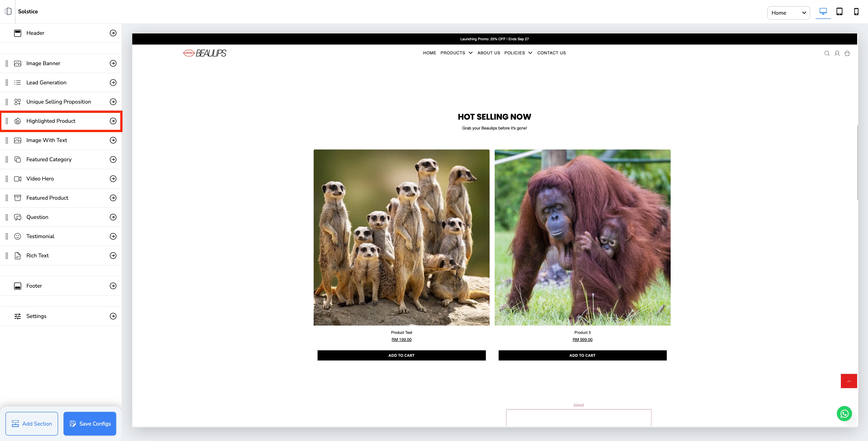The width and height of the screenshot is (868, 441).
Task: Click red scroll-to-top button
Action: pyautogui.click(x=849, y=381)
